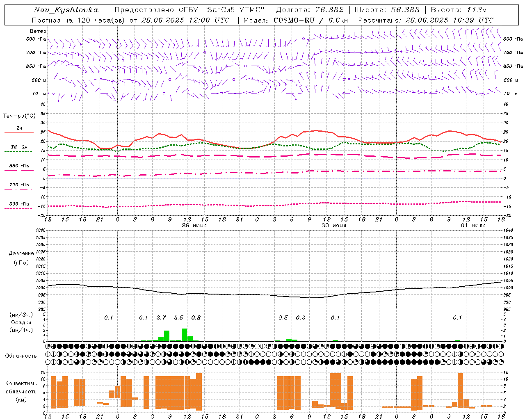Click the latitude value 56.383

pyautogui.click(x=405, y=10)
